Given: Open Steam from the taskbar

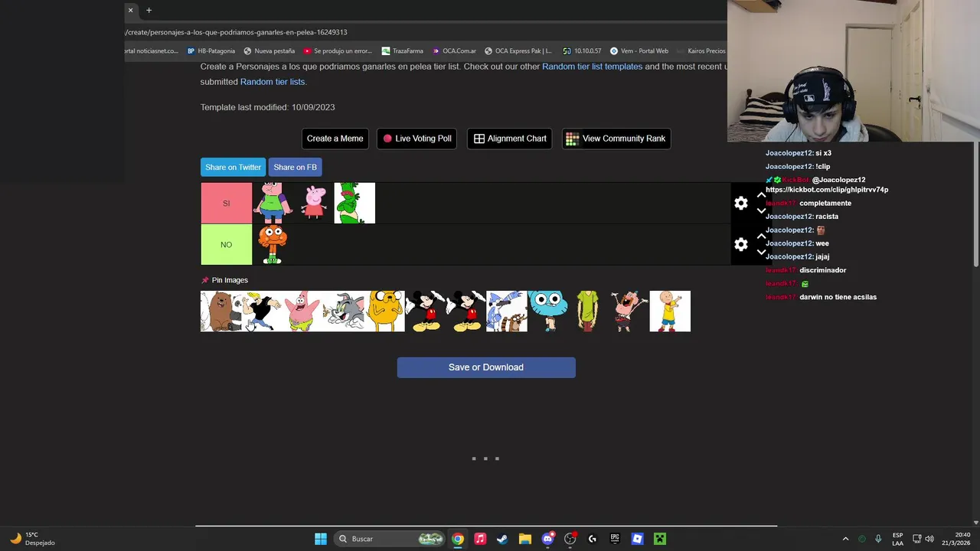Looking at the screenshot, I should click(502, 539).
